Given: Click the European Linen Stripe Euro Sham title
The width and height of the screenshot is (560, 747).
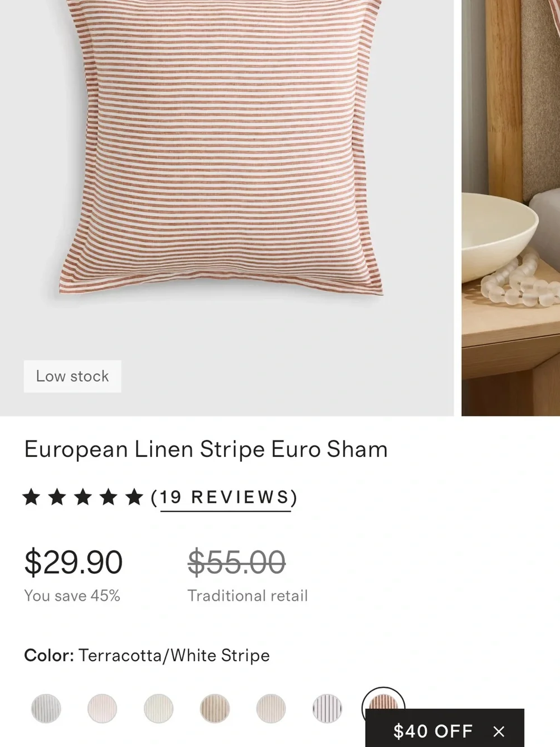Looking at the screenshot, I should pyautogui.click(x=206, y=449).
